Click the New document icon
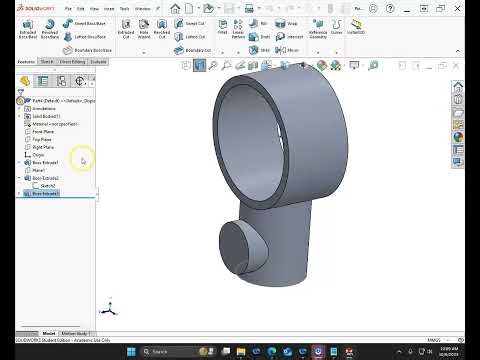Screen dimensions: 480x360 pyautogui.click(x=189, y=9)
